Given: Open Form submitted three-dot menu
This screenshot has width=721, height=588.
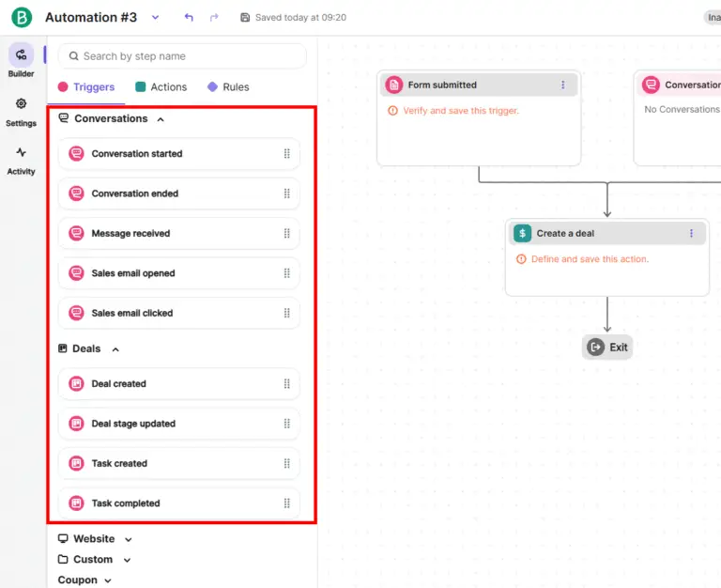Looking at the screenshot, I should coord(563,85).
